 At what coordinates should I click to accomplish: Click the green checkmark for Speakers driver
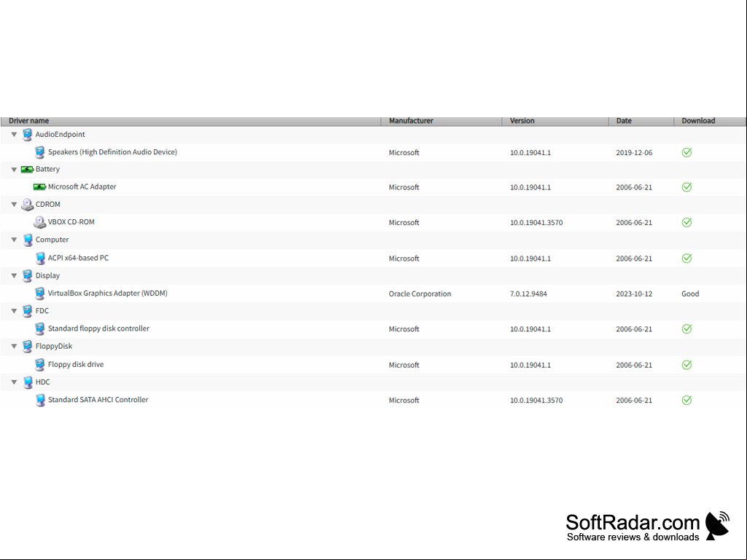pos(687,152)
